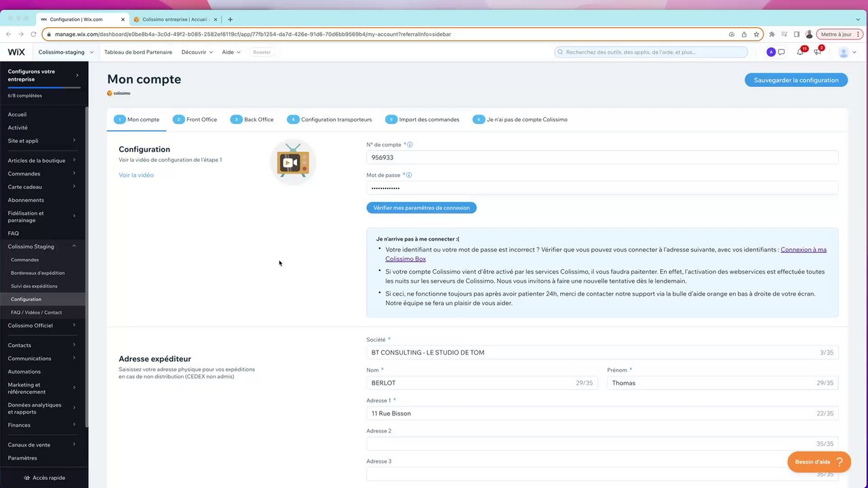The image size is (868, 488).
Task: Click the install app icon in address bar
Action: click(732, 34)
